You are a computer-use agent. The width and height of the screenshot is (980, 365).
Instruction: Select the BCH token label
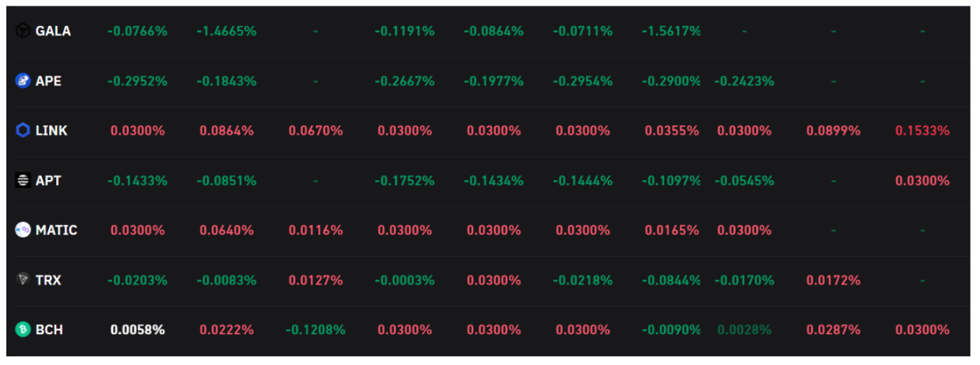(x=49, y=329)
